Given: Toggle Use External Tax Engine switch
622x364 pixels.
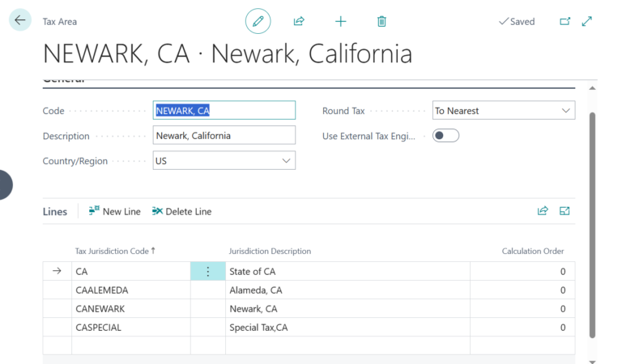Looking at the screenshot, I should [445, 136].
